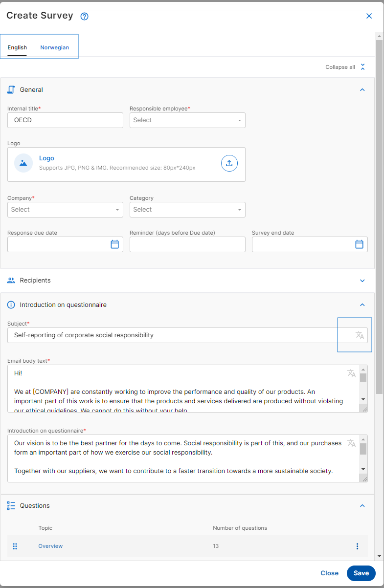This screenshot has width=384, height=588.
Task: Click the 'Topic' column header
Action: point(45,528)
